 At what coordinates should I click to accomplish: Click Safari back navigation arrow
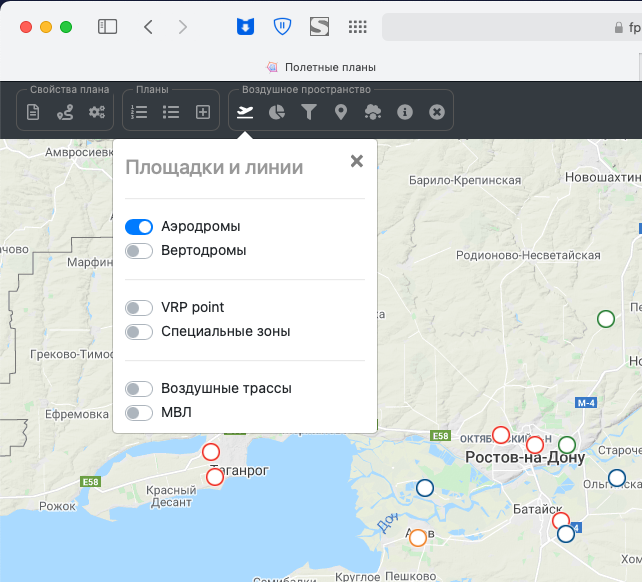tap(148, 27)
